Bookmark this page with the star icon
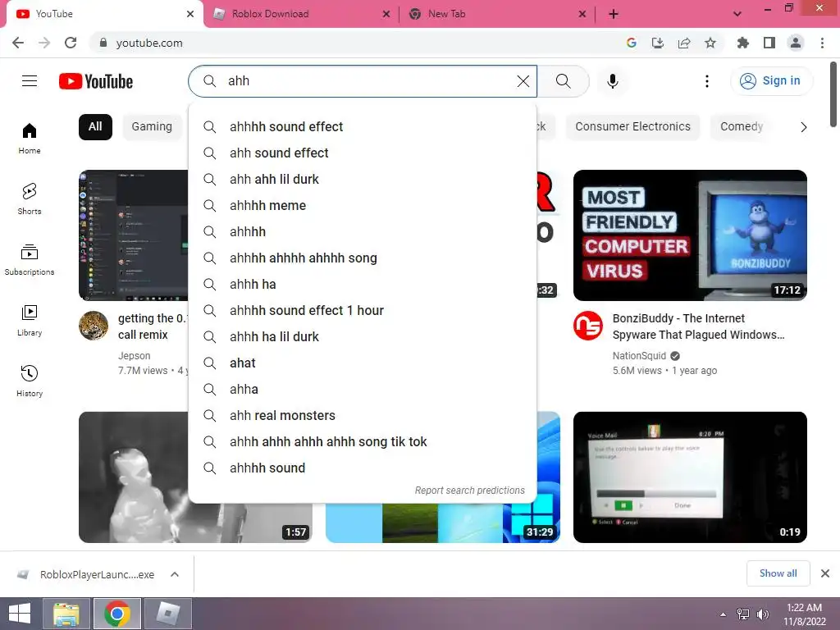This screenshot has height=630, width=840. (x=710, y=43)
